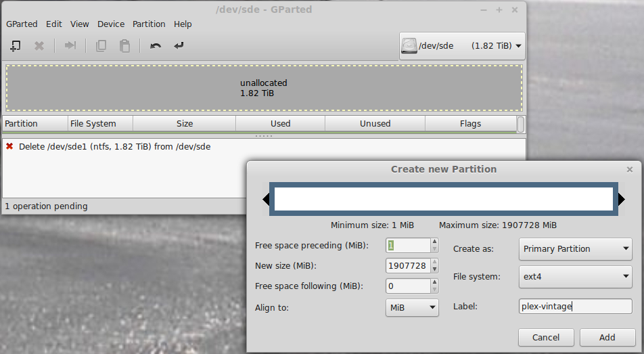Sort by Size column header
The width and height of the screenshot is (644, 354).
[185, 124]
